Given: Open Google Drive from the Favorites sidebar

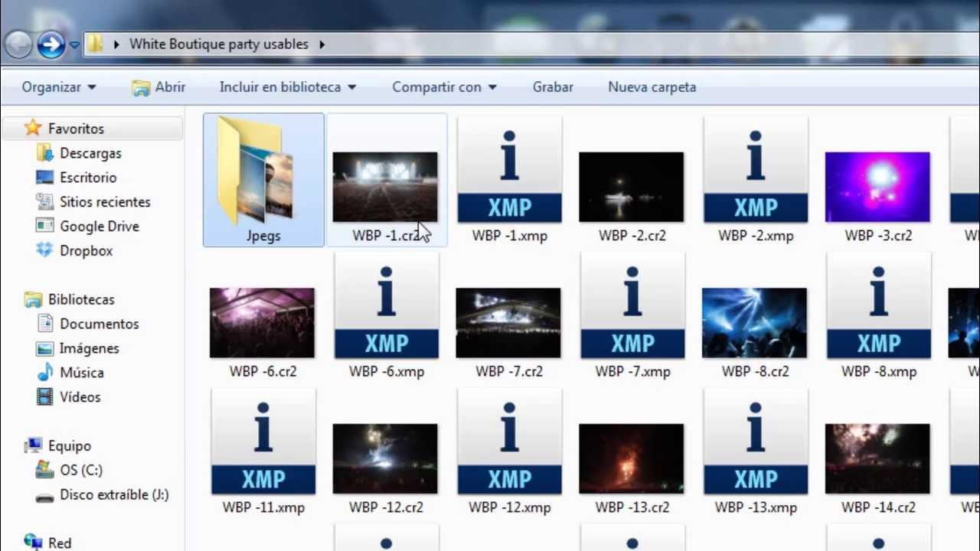Looking at the screenshot, I should pos(99,227).
